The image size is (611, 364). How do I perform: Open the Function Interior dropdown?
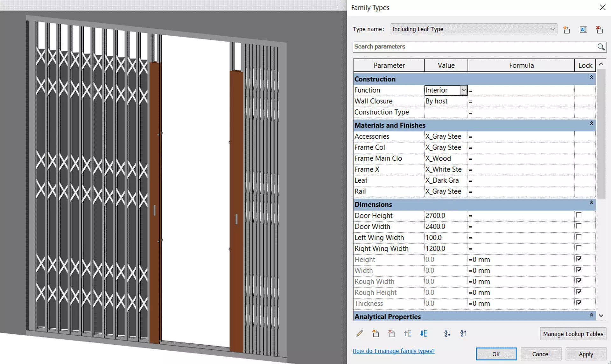[x=464, y=90]
